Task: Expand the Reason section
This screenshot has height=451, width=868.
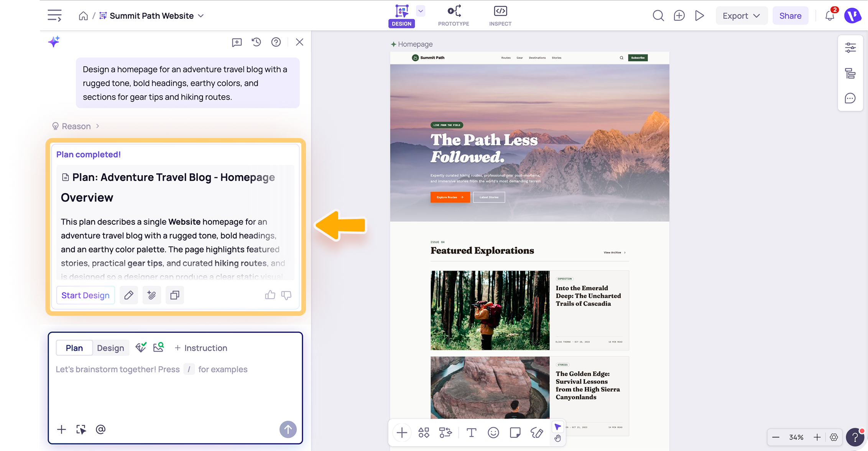Action: coord(76,126)
